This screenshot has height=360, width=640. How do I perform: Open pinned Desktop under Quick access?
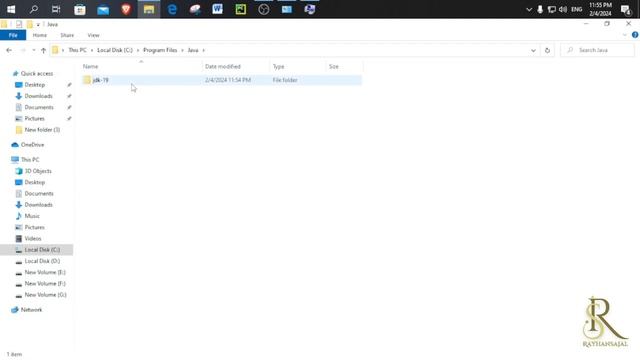[x=35, y=85]
